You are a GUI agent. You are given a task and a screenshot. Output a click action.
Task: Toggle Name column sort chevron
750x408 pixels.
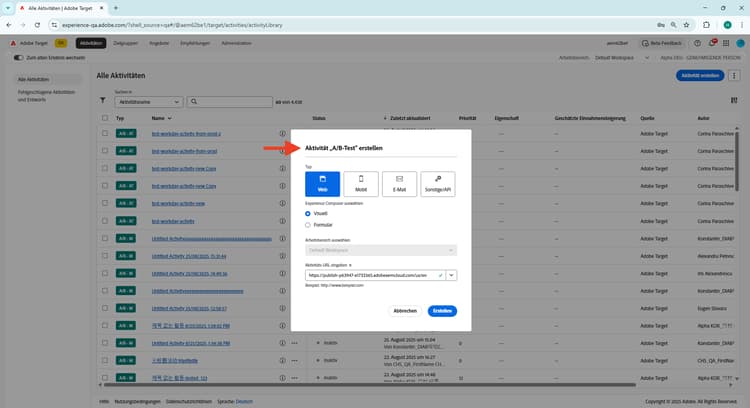169,118
